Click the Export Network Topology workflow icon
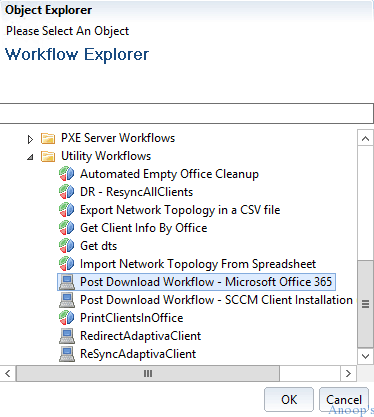Screen dimensions: 374x417 point(67,210)
